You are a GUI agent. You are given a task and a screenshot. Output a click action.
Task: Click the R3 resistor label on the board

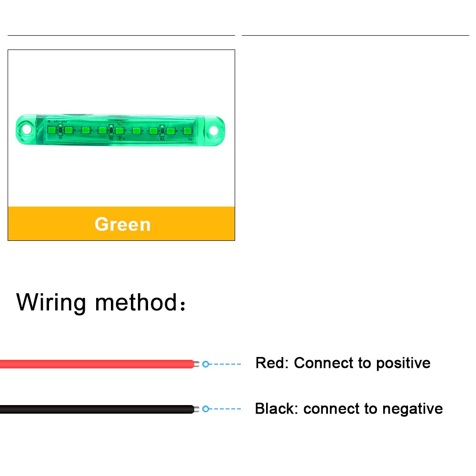tap(162, 139)
